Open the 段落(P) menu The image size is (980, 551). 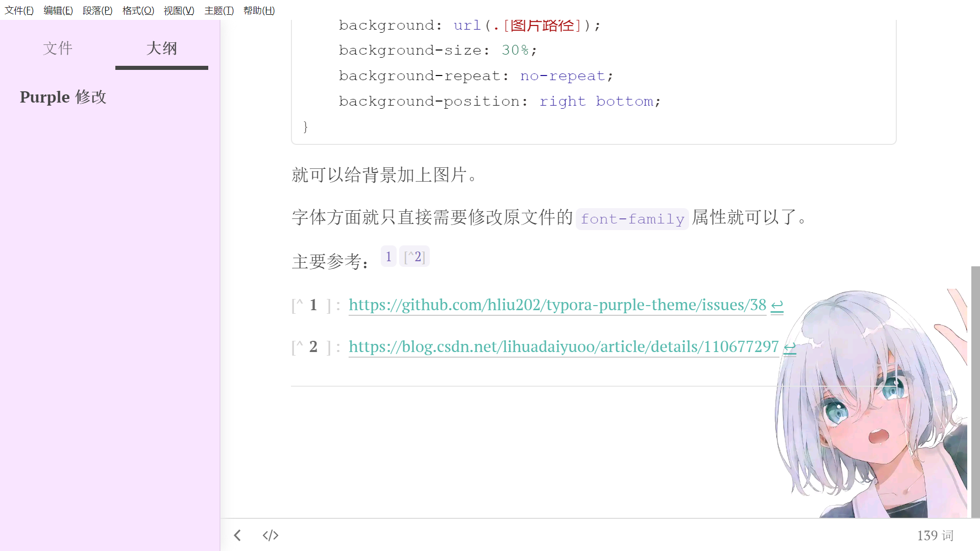(x=97, y=10)
